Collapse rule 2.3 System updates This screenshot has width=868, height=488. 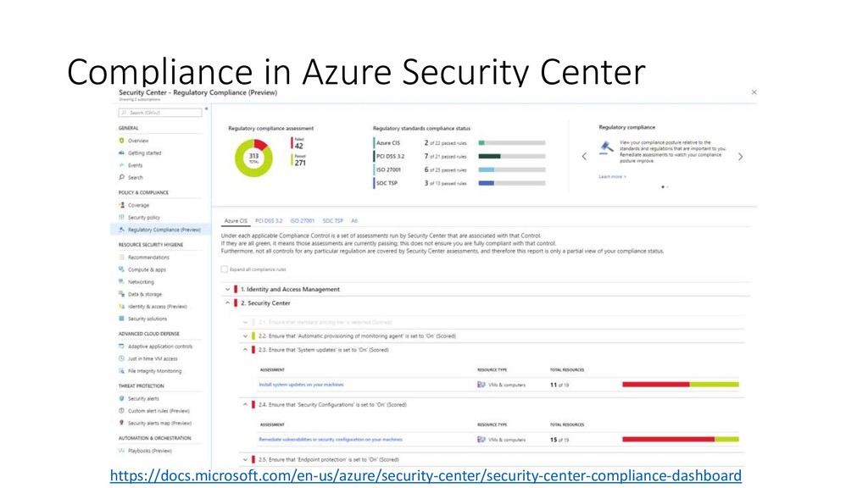(x=245, y=349)
